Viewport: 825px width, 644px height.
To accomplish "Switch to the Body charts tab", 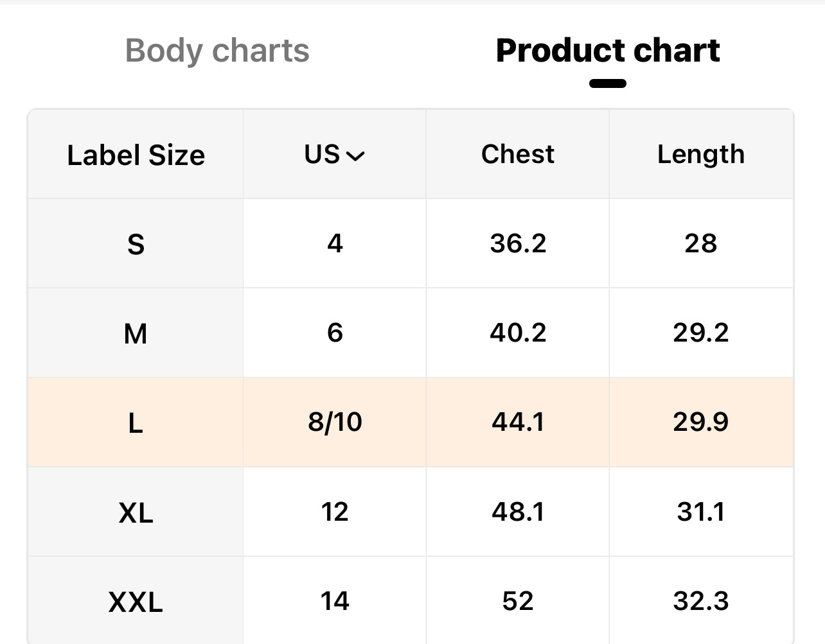I will [x=217, y=51].
